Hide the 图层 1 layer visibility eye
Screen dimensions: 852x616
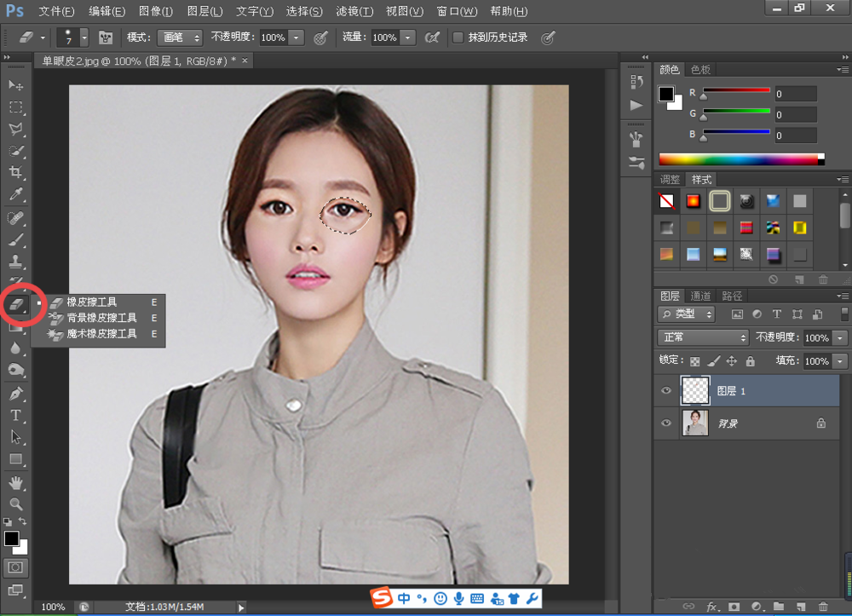tap(667, 391)
